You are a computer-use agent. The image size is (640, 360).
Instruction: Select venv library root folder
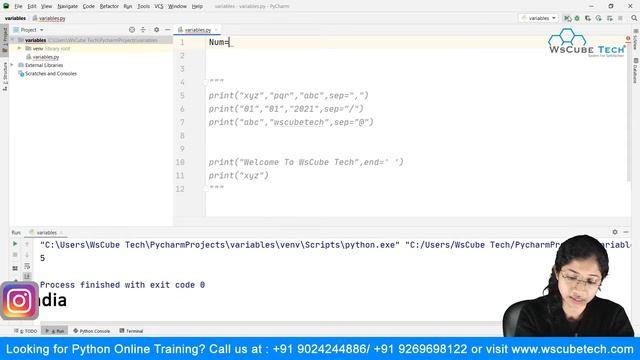48,49
